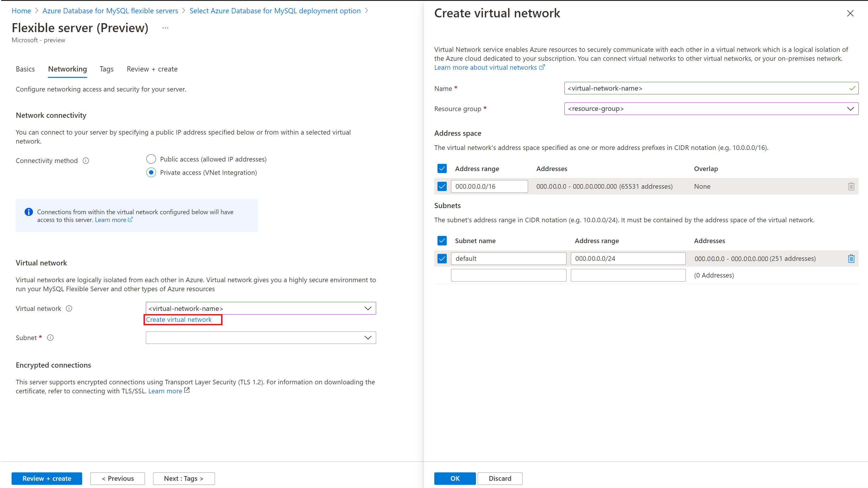This screenshot has height=488, width=868.
Task: Uncheck the default subnet checkbox
Action: pos(442,258)
